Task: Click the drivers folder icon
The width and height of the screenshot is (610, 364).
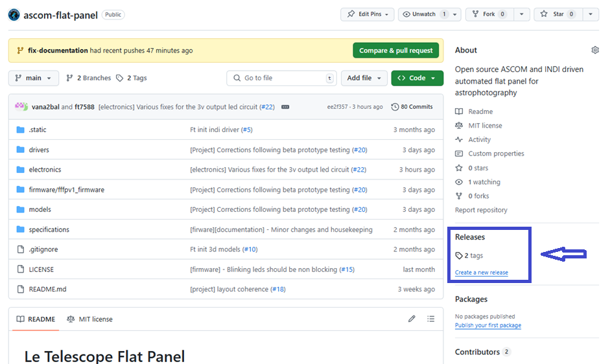Action: (21, 150)
